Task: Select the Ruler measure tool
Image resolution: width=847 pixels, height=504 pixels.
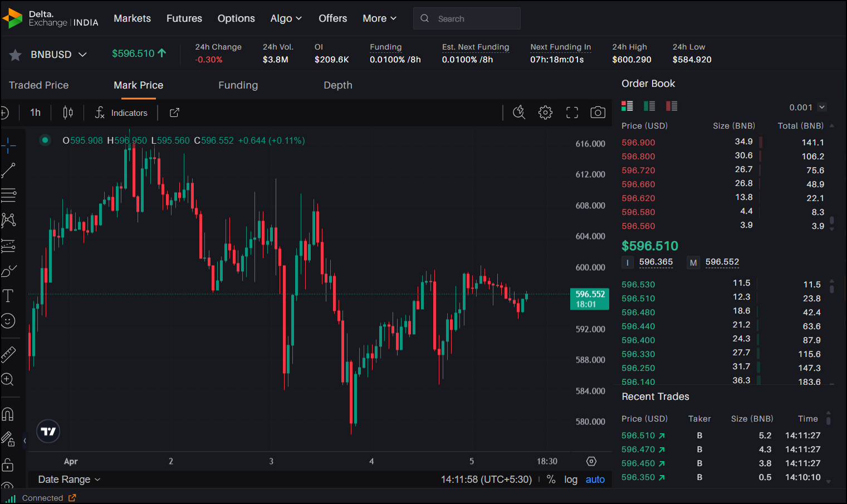Action: [8, 353]
